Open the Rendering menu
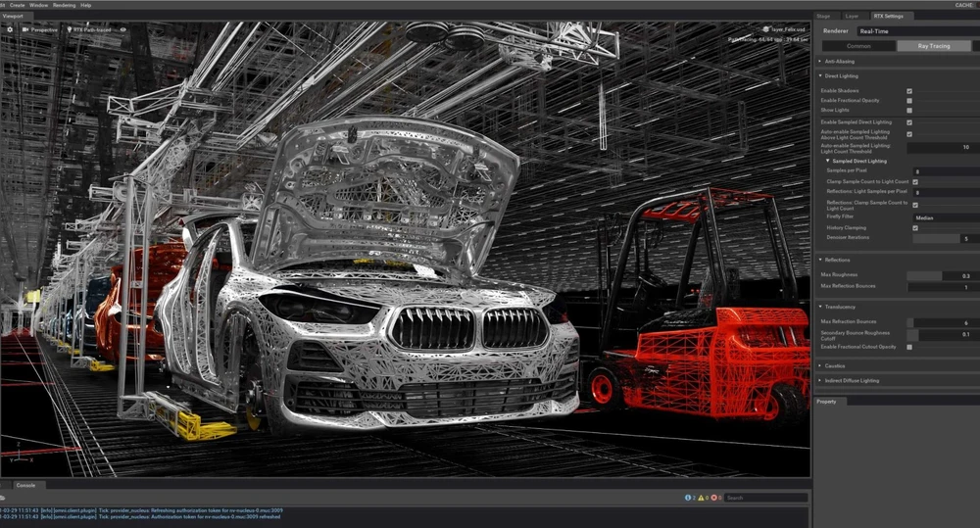This screenshot has height=528, width=980. 64,5
